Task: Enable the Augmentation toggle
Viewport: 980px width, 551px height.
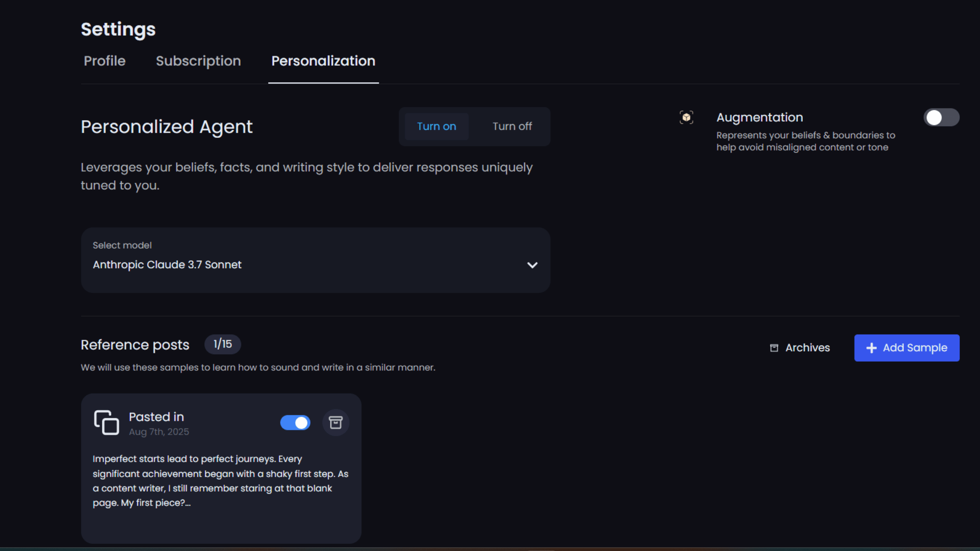Action: tap(941, 117)
